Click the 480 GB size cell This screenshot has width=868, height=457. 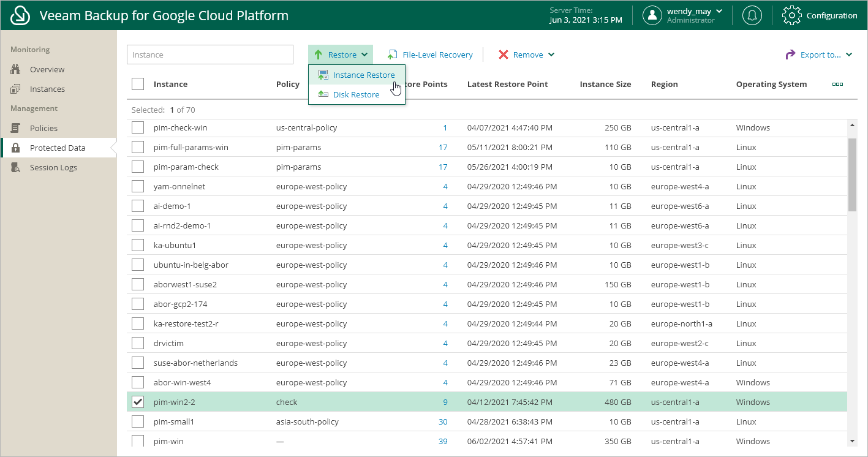(x=619, y=402)
